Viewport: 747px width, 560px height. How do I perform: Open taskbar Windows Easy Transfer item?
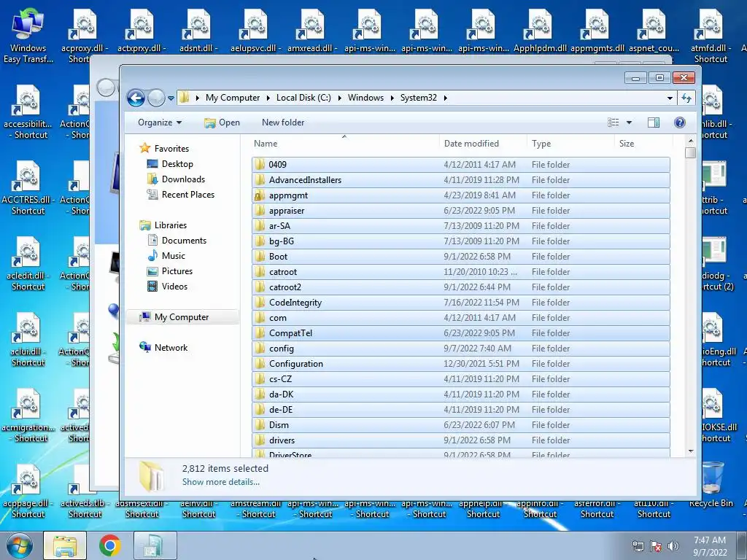(x=155, y=545)
